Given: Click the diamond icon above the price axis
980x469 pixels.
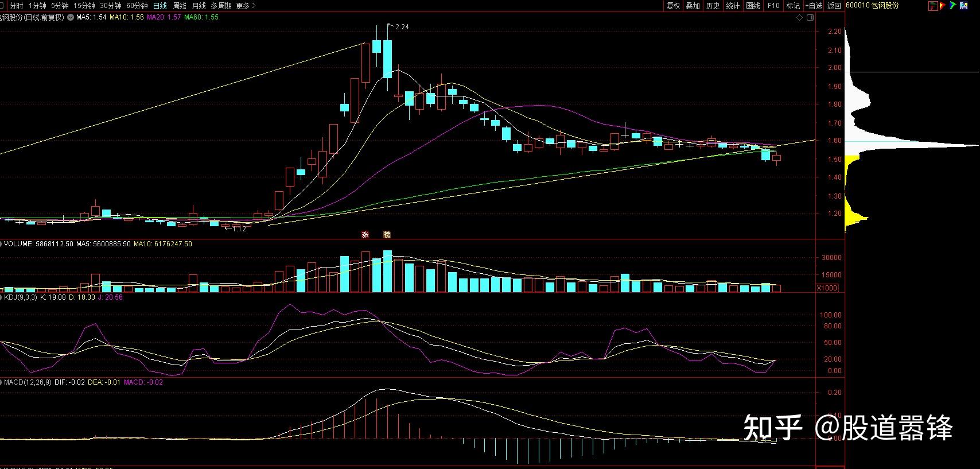Looking at the screenshot, I should [x=800, y=17].
